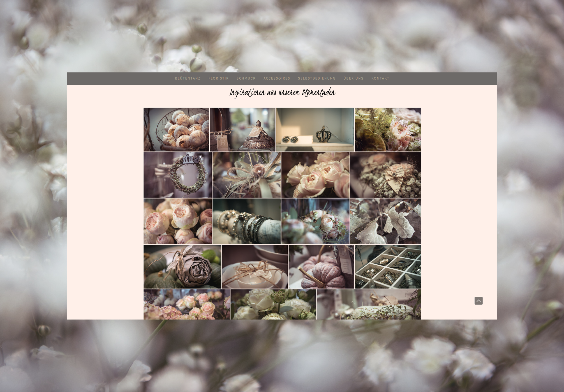View the white leaves photo
Viewport: 564px width, 392px height.
pos(385,221)
